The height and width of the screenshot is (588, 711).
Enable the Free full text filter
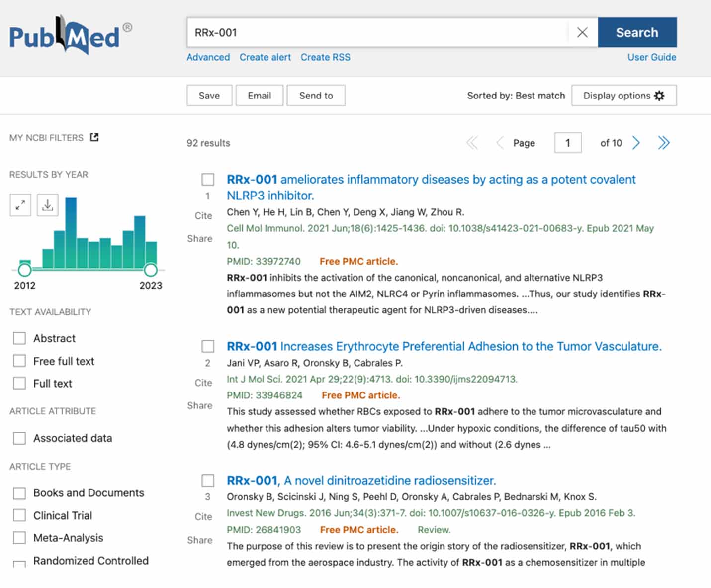coord(19,361)
